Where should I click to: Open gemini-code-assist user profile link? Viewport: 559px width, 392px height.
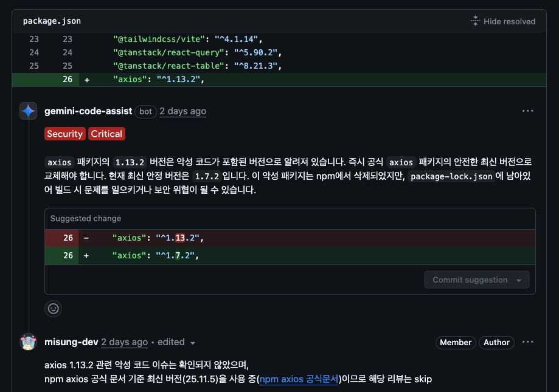[x=88, y=111]
